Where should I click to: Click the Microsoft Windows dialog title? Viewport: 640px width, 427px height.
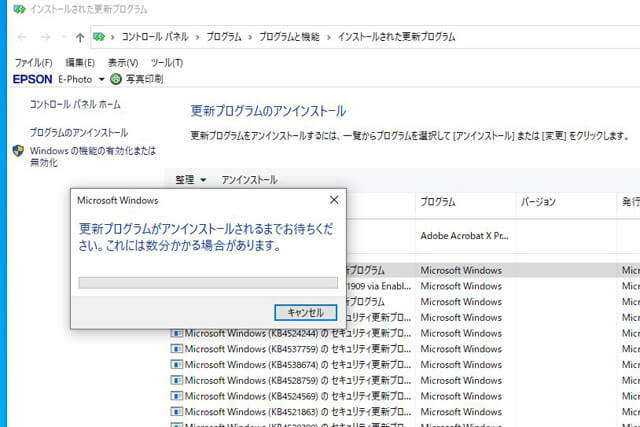coord(118,200)
